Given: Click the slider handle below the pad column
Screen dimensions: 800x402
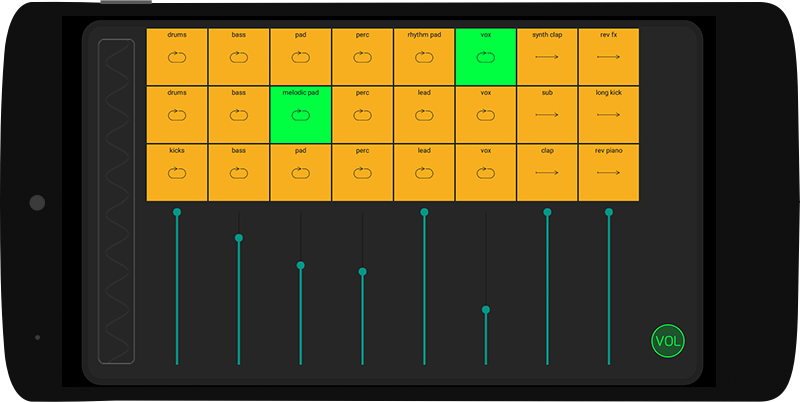Looking at the screenshot, I should coord(301,265).
